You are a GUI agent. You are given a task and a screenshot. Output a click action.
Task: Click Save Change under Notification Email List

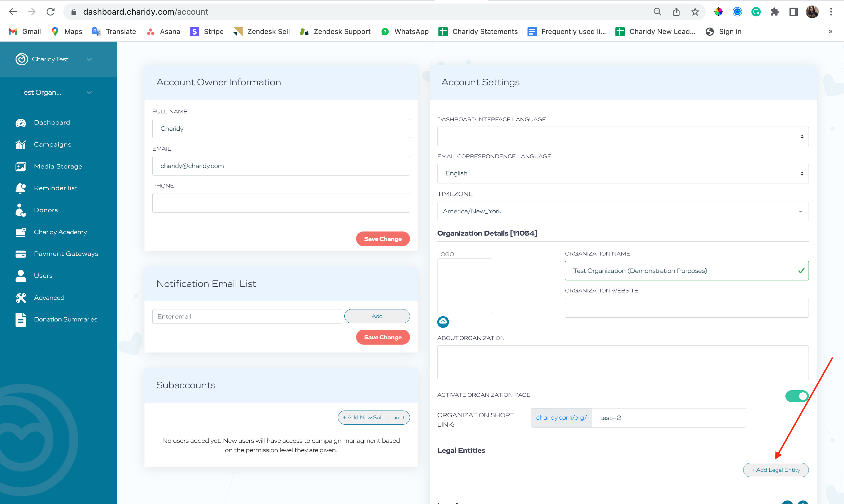coord(383,337)
